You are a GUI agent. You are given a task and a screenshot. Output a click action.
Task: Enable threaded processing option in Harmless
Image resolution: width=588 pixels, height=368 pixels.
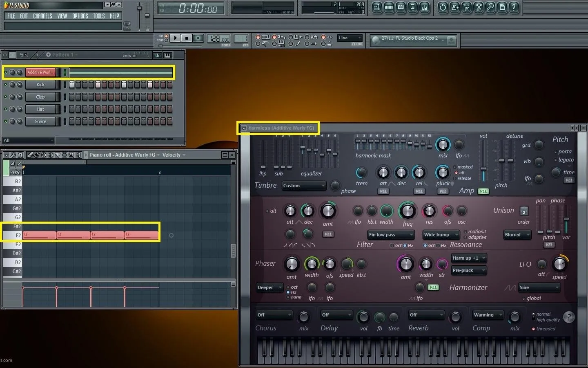point(533,329)
